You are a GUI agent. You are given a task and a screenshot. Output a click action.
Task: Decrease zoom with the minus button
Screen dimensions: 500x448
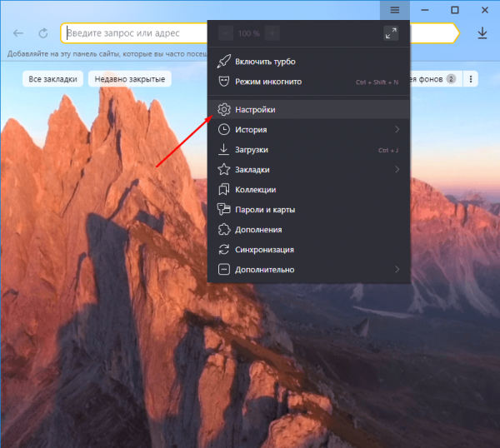(226, 33)
